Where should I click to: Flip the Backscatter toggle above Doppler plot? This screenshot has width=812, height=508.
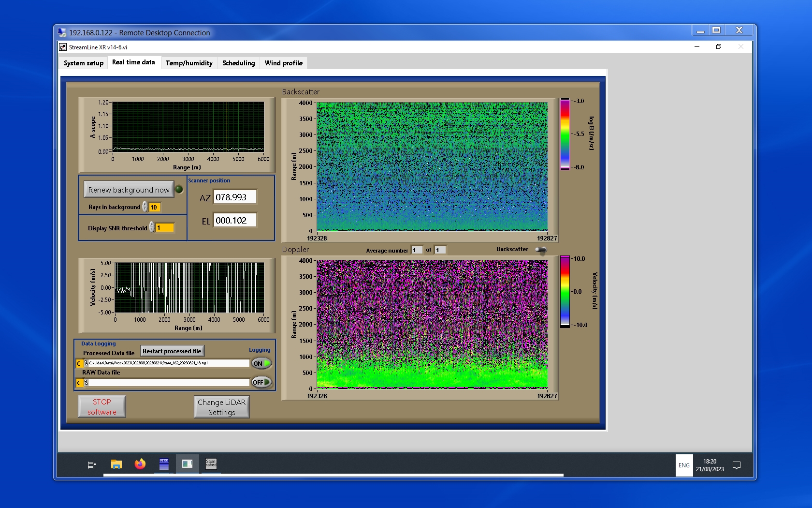(541, 250)
